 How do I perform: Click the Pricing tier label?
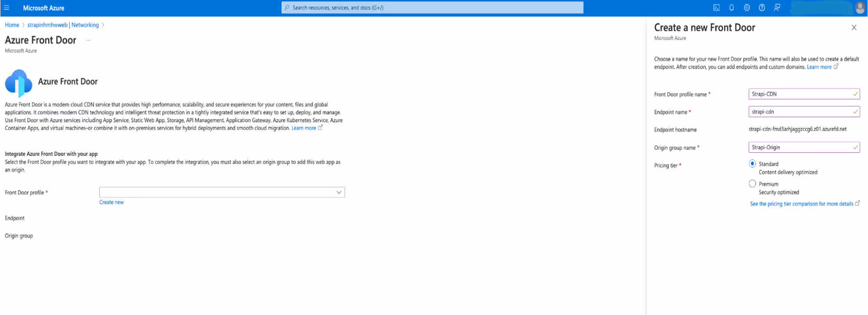pos(666,165)
